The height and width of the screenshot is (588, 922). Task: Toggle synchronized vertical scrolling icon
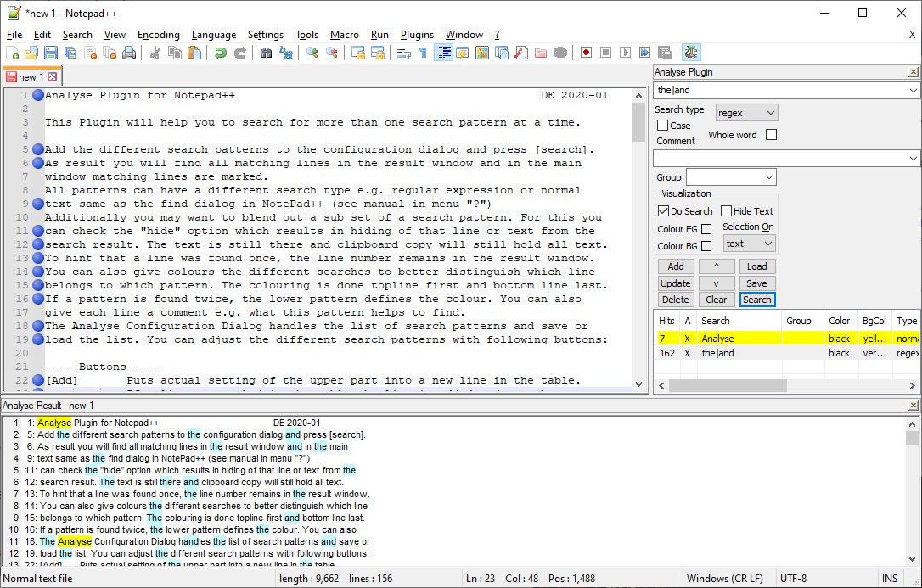point(358,53)
